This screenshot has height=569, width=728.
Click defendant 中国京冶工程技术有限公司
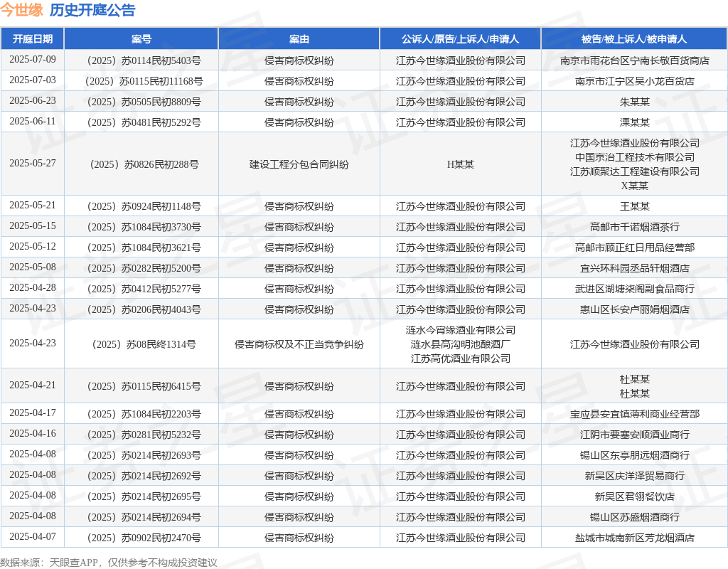[635, 157]
